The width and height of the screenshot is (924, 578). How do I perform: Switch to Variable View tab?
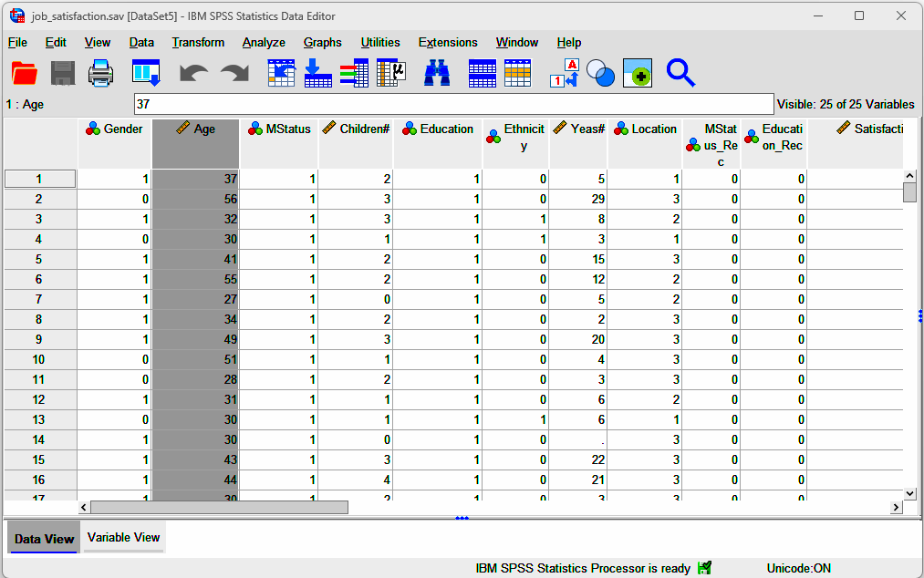pyautogui.click(x=122, y=537)
